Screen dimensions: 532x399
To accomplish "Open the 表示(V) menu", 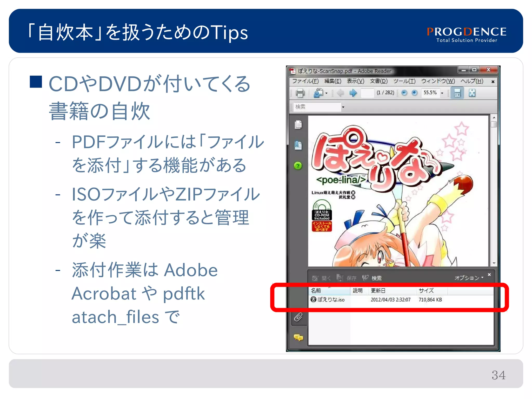I will click(356, 81).
